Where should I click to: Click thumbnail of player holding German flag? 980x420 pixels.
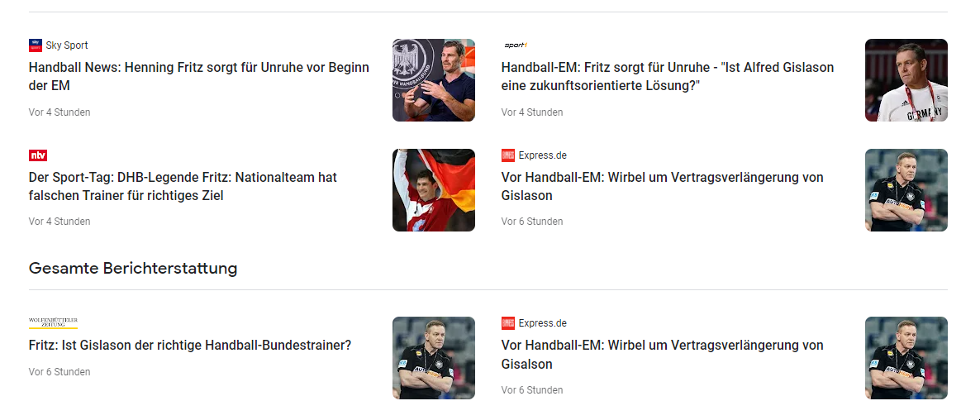434,190
